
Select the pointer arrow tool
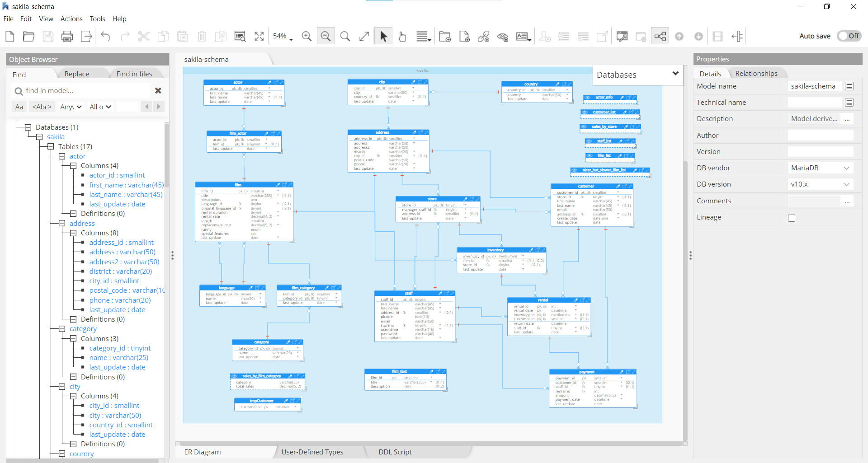coord(383,36)
